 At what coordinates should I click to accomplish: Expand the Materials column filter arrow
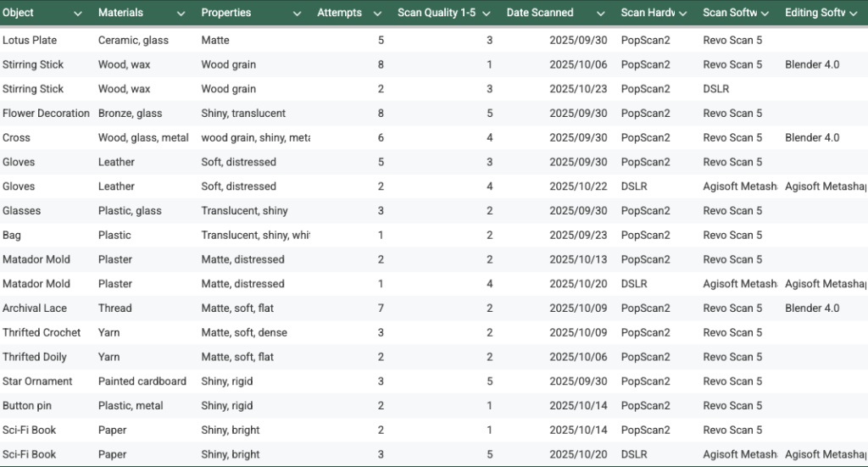[181, 14]
